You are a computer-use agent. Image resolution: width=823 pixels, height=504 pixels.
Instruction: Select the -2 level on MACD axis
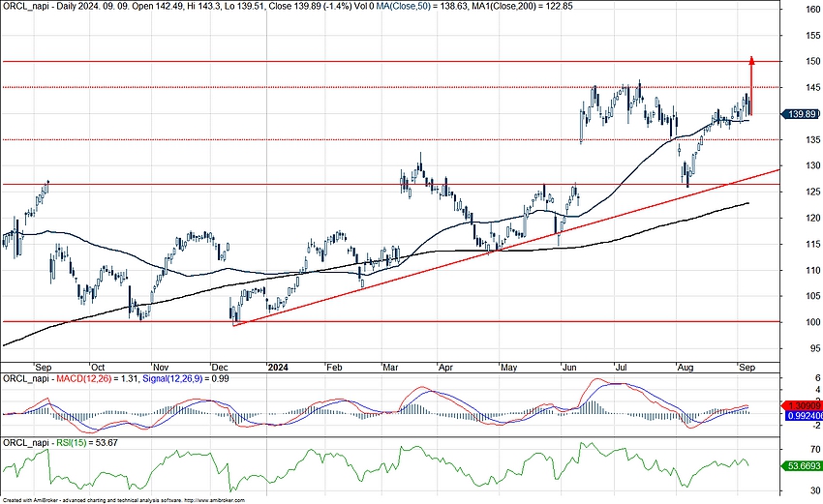point(816,426)
